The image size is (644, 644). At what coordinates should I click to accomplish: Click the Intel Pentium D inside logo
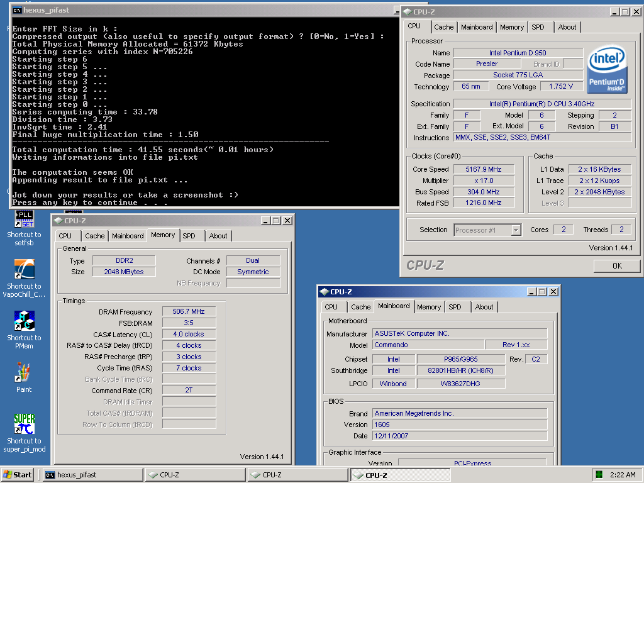[x=607, y=69]
